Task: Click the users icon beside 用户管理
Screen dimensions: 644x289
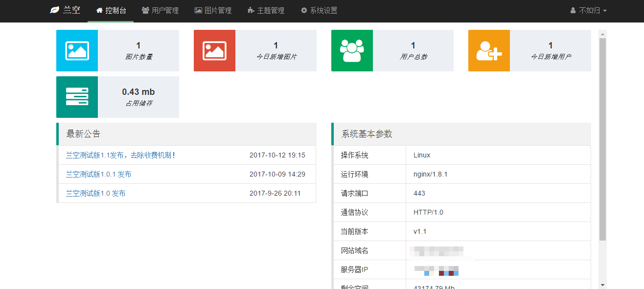Action: pos(145,10)
